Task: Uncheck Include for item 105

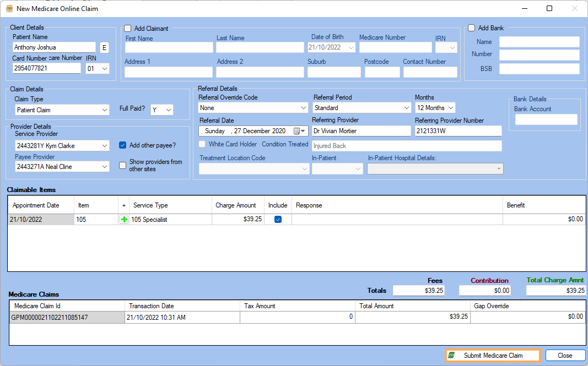Action: 278,220
